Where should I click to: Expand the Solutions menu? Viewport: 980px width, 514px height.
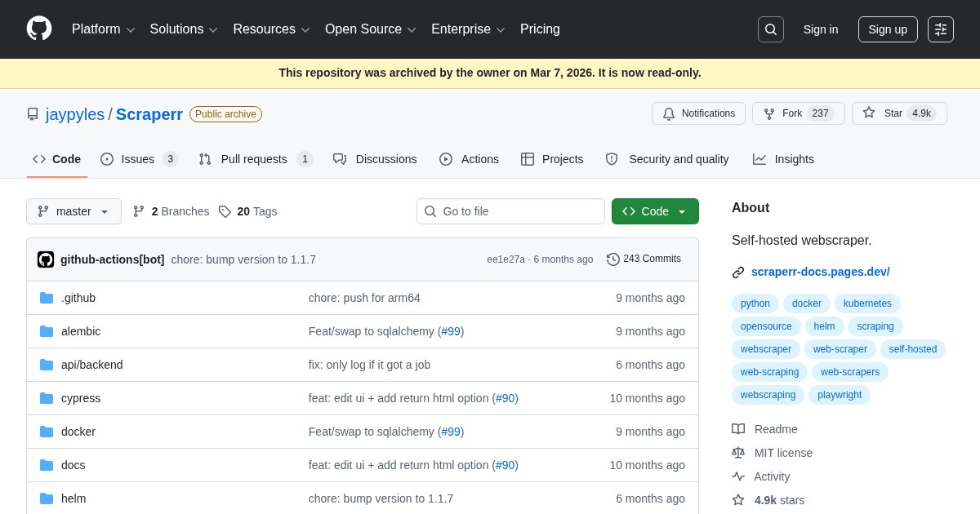(184, 29)
